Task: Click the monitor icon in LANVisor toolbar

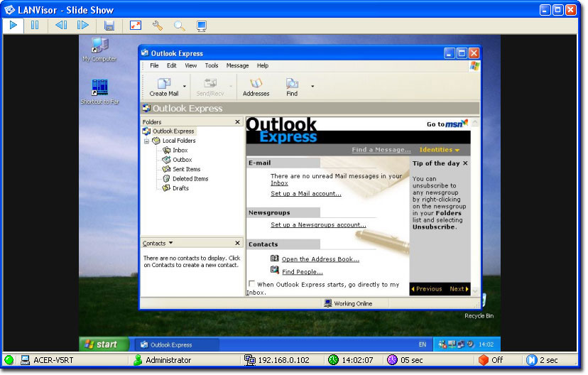Action: [202, 26]
